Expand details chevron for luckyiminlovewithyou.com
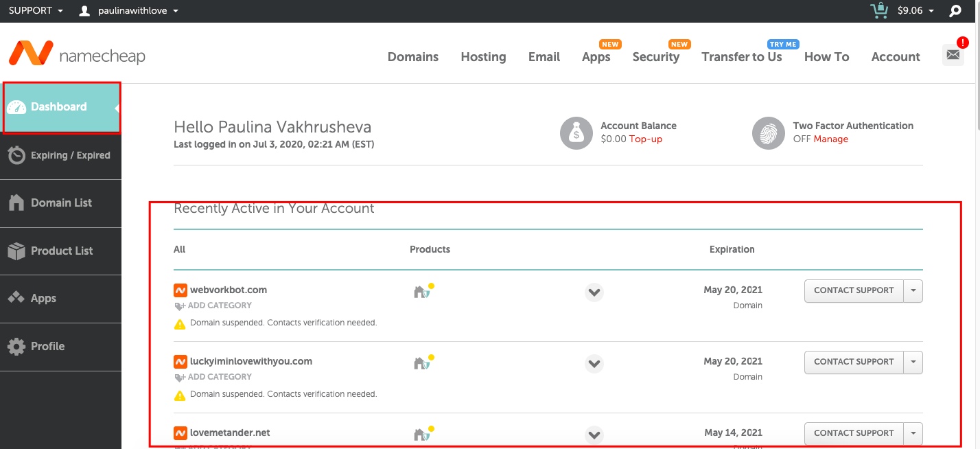The image size is (980, 449). 594,364
